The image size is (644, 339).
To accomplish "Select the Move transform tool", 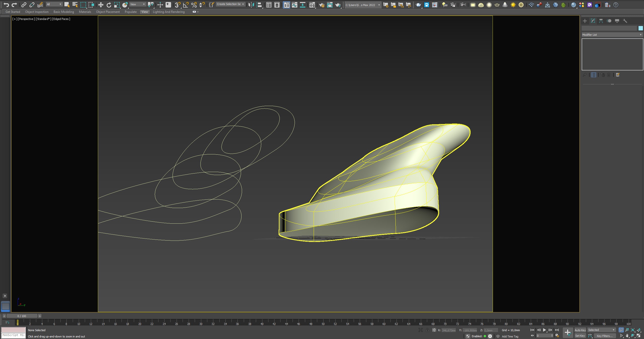I will (x=101, y=5).
